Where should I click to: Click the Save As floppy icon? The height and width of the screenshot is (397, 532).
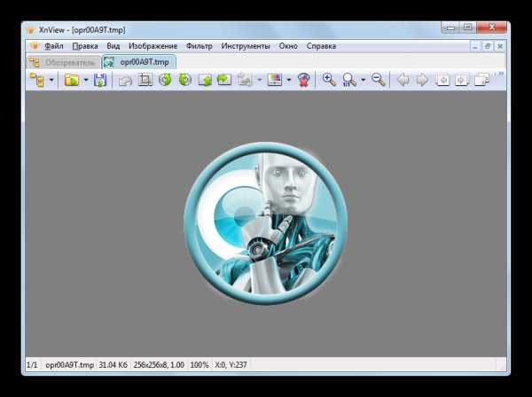(100, 80)
